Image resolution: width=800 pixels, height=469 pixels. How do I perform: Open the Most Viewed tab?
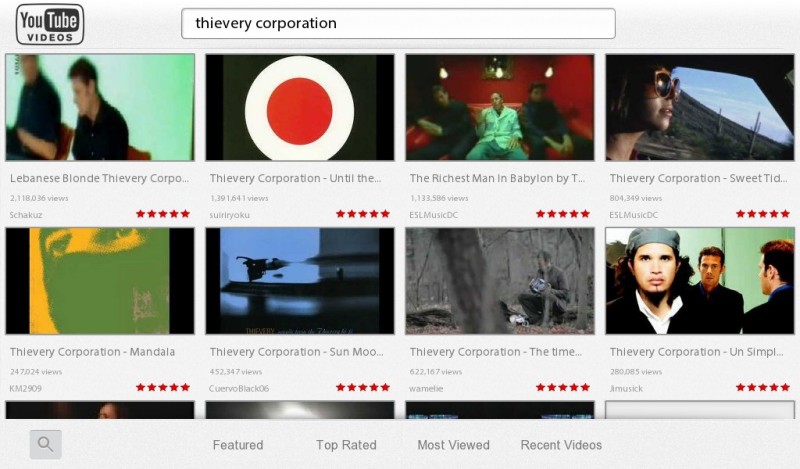pos(453,445)
